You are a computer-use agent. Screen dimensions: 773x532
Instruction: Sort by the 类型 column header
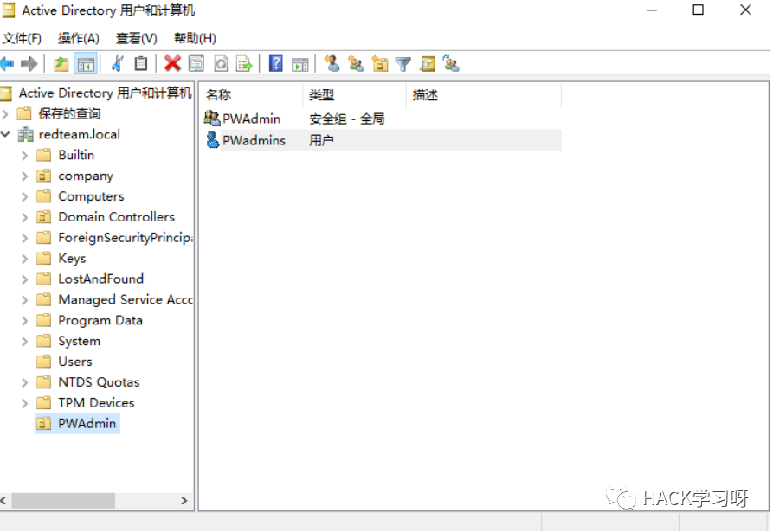coord(354,95)
